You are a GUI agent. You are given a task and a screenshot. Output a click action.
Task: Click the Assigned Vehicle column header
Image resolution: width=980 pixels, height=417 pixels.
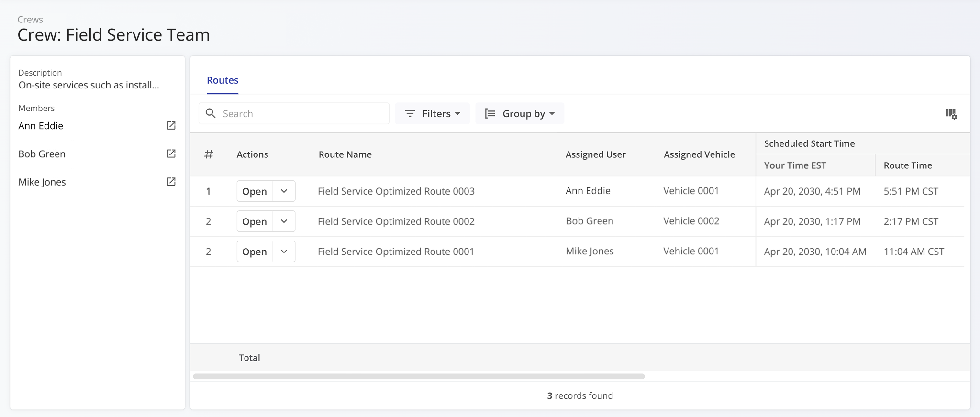coord(699,154)
